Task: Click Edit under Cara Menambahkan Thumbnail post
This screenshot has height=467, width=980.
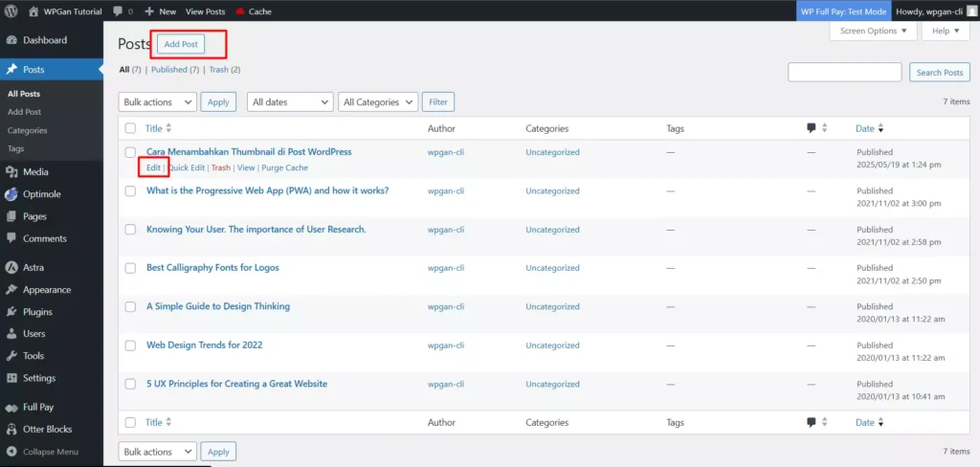Action: (x=153, y=167)
